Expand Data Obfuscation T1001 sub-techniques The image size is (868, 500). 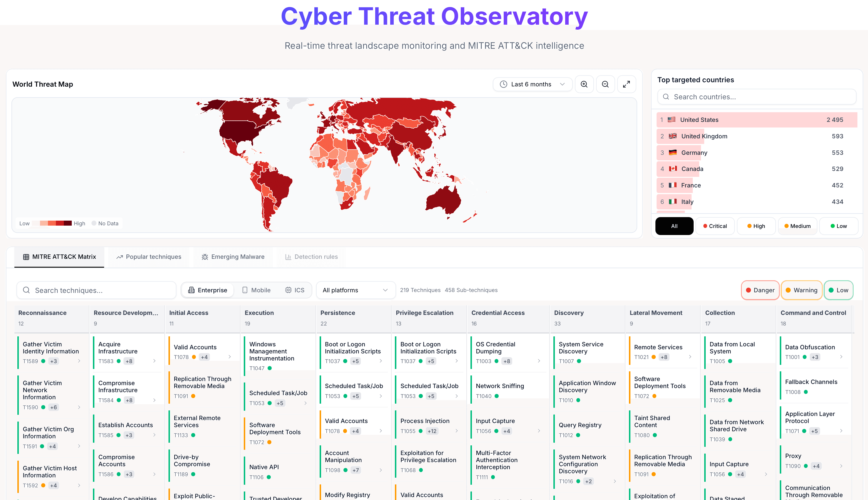point(841,357)
